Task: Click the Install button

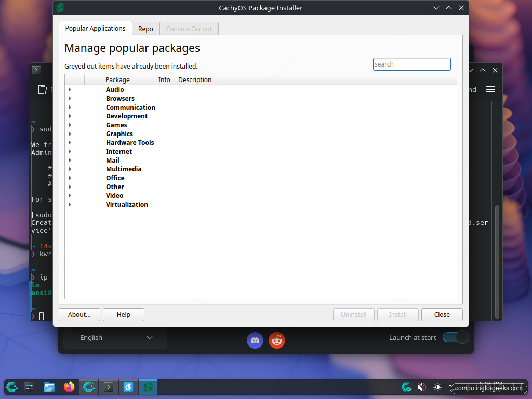Action: tap(397, 314)
